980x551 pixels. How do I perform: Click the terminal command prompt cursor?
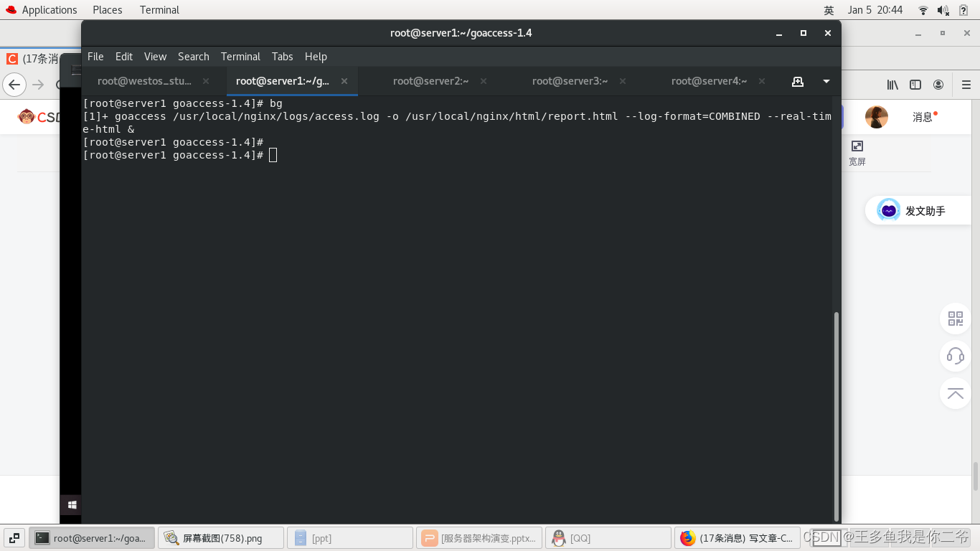coord(273,155)
